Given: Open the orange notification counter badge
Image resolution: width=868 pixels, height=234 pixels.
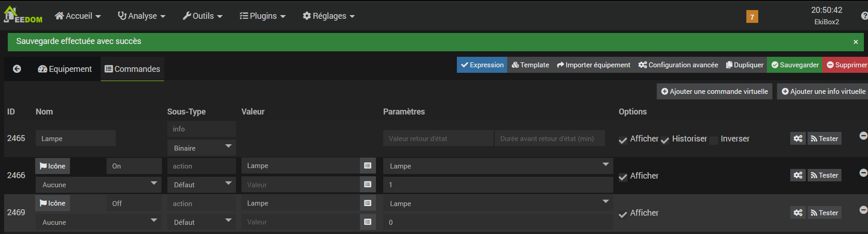Looking at the screenshot, I should (752, 17).
